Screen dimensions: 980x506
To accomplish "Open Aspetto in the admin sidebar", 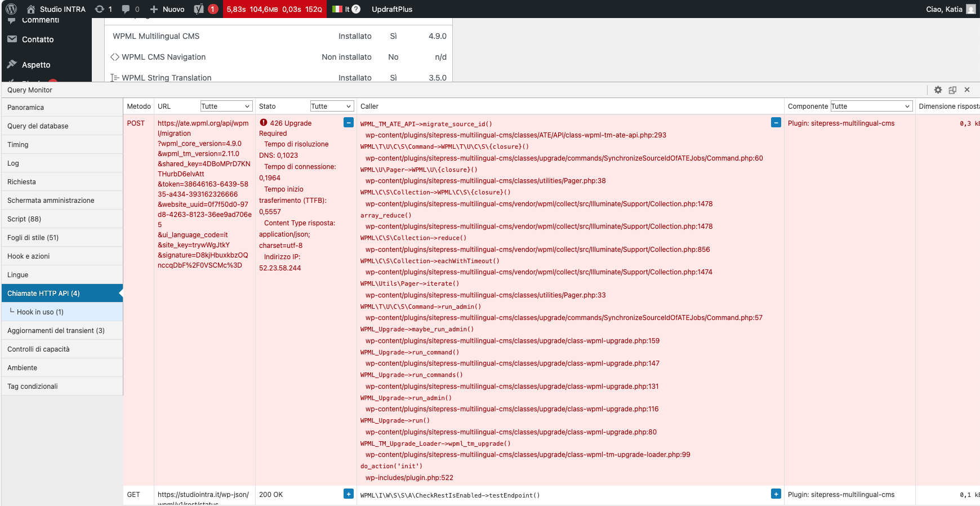I will [36, 65].
